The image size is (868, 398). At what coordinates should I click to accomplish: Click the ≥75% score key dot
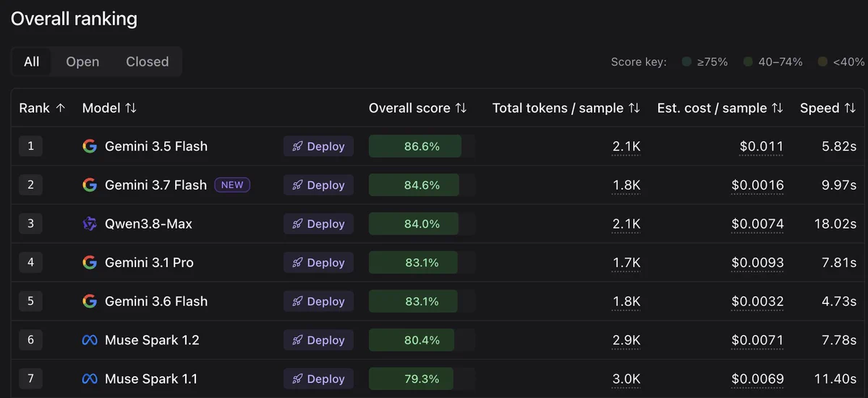(686, 62)
